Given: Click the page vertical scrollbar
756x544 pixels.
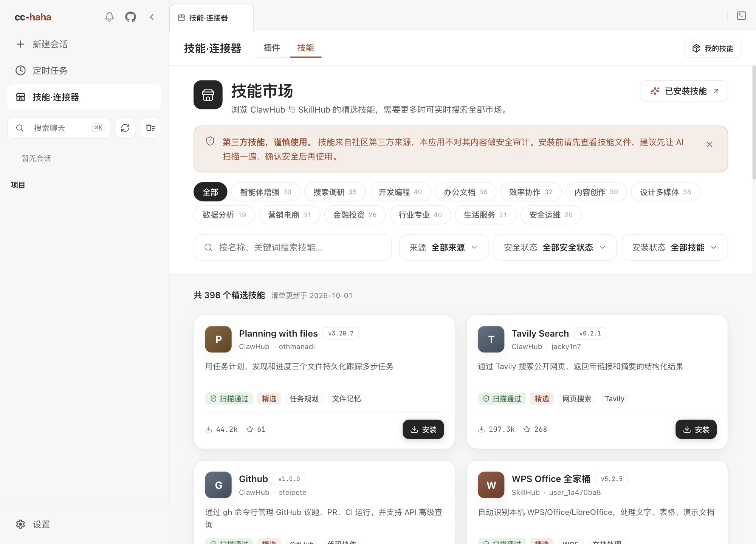Looking at the screenshot, I should tap(754, 123).
